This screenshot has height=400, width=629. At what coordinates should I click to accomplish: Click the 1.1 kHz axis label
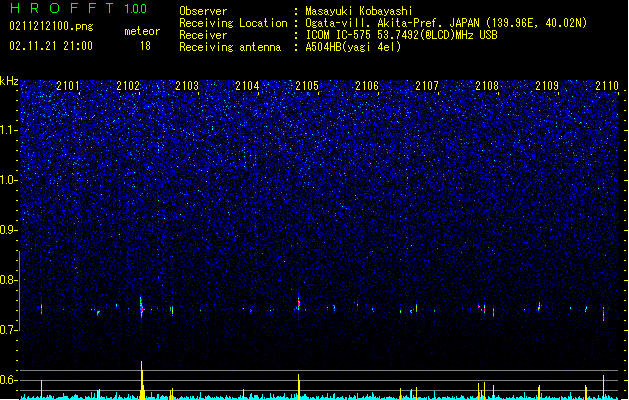(9, 130)
